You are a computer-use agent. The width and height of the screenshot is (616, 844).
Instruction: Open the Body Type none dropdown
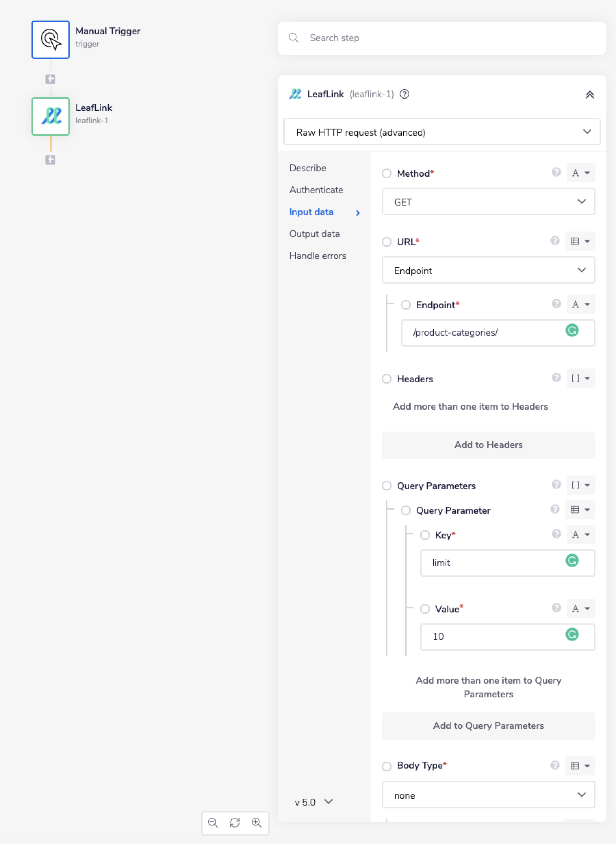coord(489,795)
